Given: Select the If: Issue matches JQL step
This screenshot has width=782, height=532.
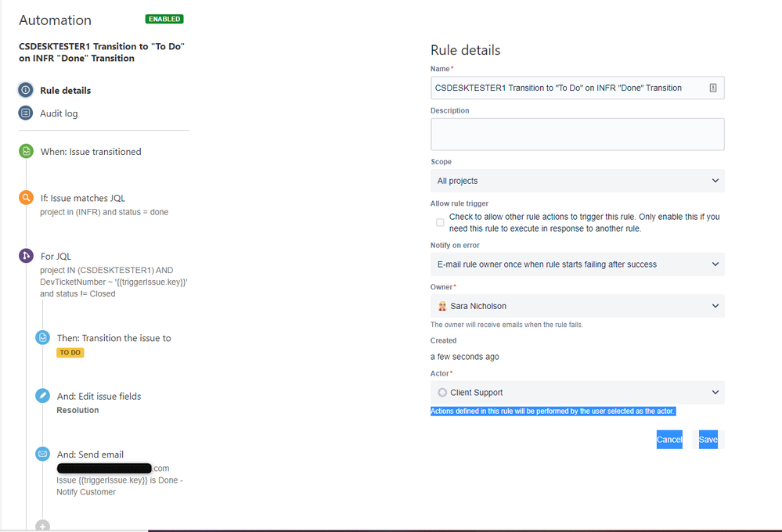Looking at the screenshot, I should (x=83, y=198).
